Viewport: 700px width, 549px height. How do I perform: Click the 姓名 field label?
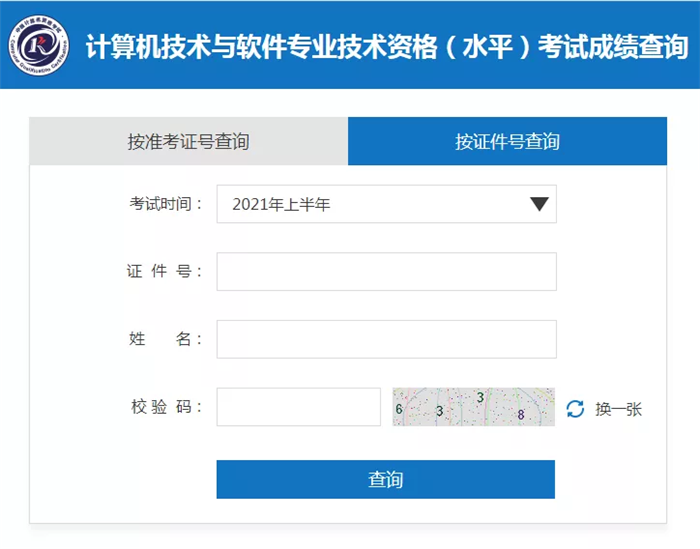pos(165,339)
